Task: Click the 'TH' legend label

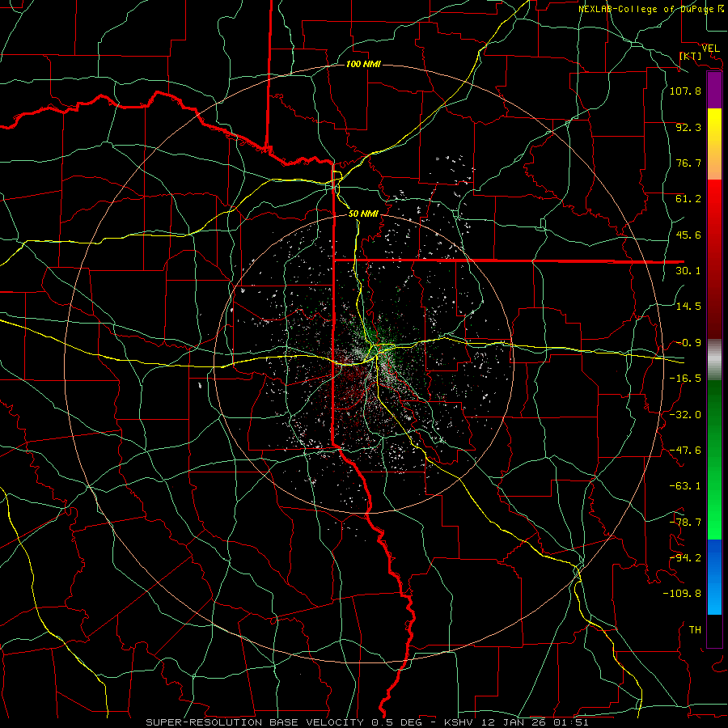Action: pos(695,630)
